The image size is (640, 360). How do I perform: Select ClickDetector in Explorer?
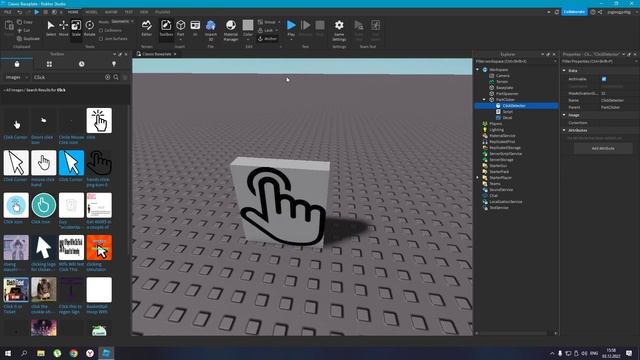pyautogui.click(x=516, y=106)
